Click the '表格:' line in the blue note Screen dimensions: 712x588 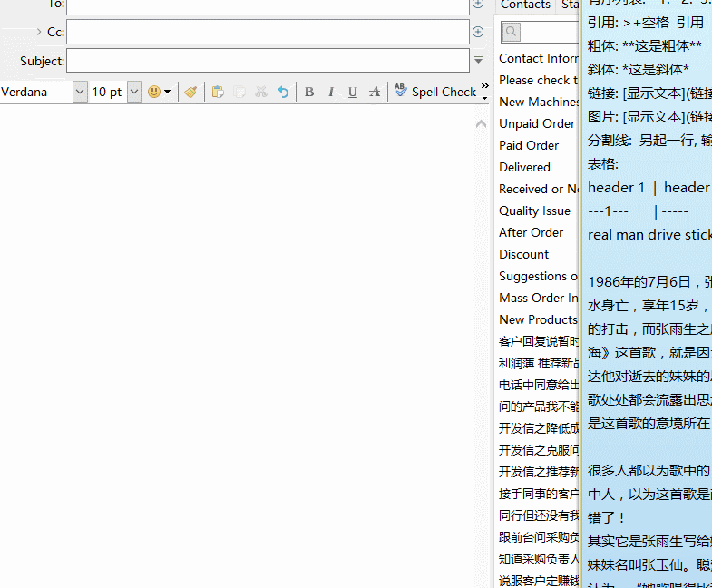pos(603,164)
